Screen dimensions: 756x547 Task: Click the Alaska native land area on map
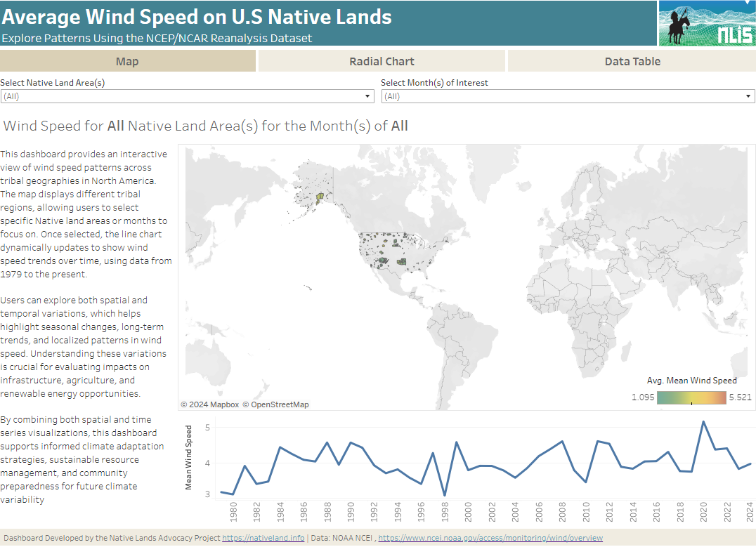point(319,199)
